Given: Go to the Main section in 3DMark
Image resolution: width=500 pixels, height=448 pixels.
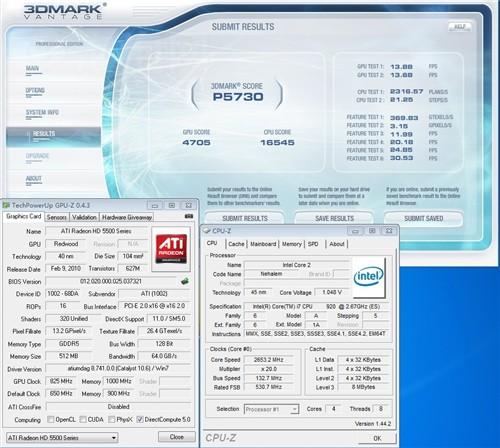Looking at the screenshot, I should tap(32, 68).
